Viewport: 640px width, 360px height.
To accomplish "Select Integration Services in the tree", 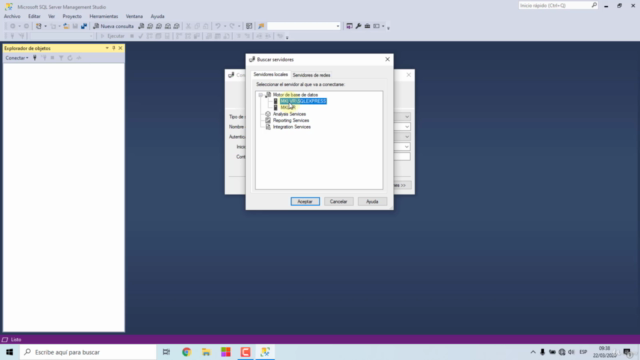I will (292, 127).
